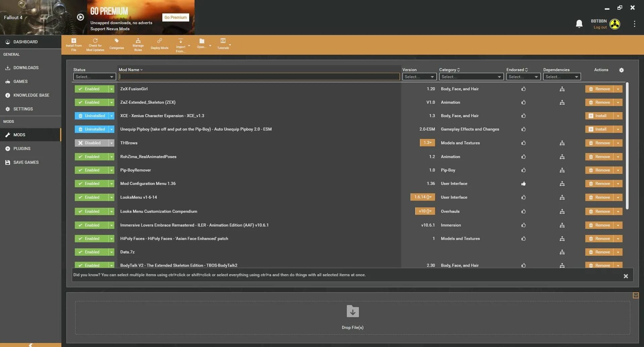Endorse the LooksMenu v1-6-14 mod
This screenshot has width=644, height=347.
[524, 197]
